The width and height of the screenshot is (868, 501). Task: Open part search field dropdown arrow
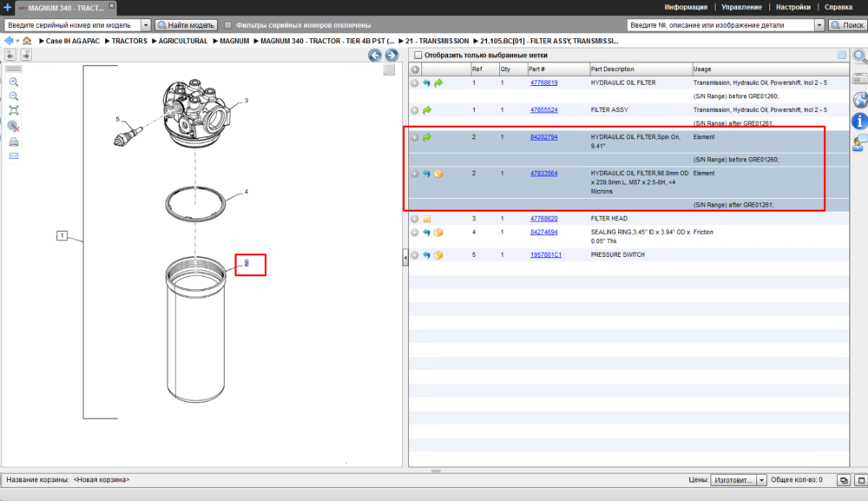819,25
